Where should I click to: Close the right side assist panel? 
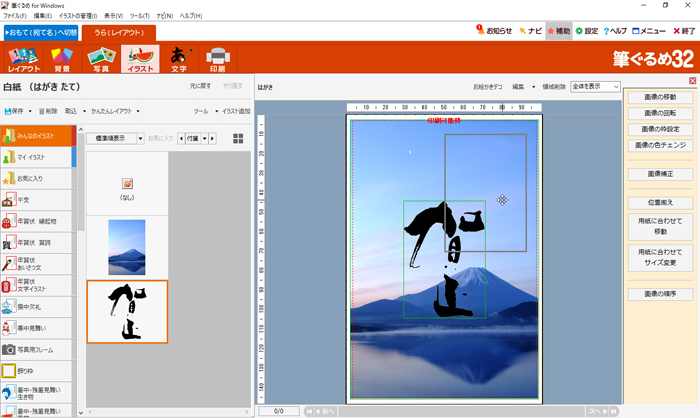tap(692, 81)
